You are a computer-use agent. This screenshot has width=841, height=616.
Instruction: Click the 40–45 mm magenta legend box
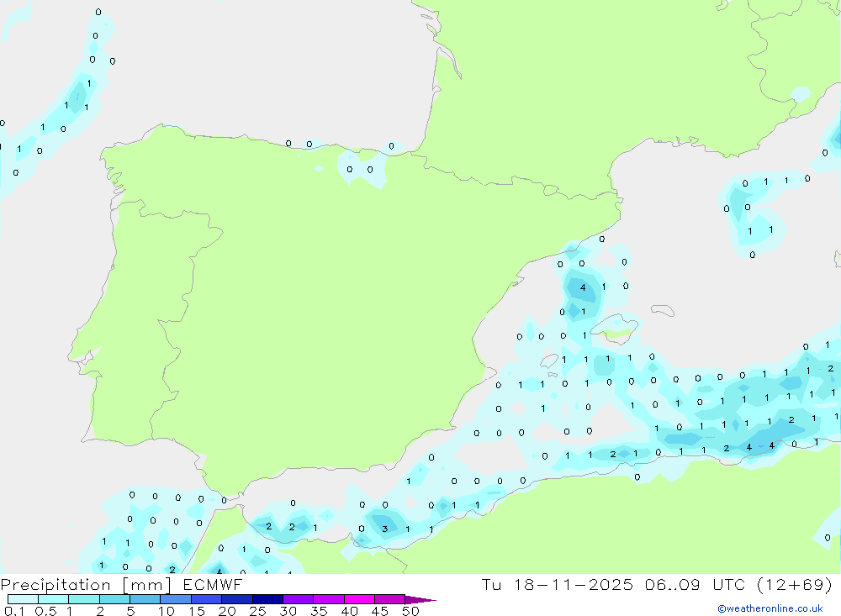pos(359,599)
